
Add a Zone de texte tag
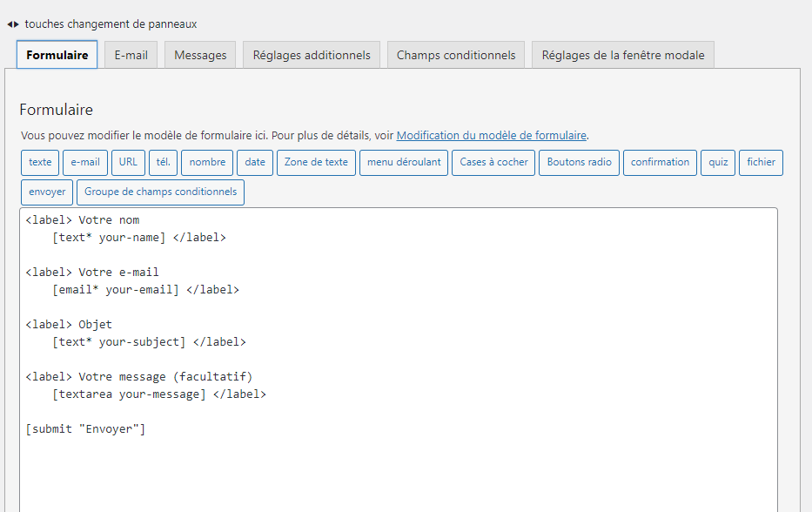coord(316,163)
